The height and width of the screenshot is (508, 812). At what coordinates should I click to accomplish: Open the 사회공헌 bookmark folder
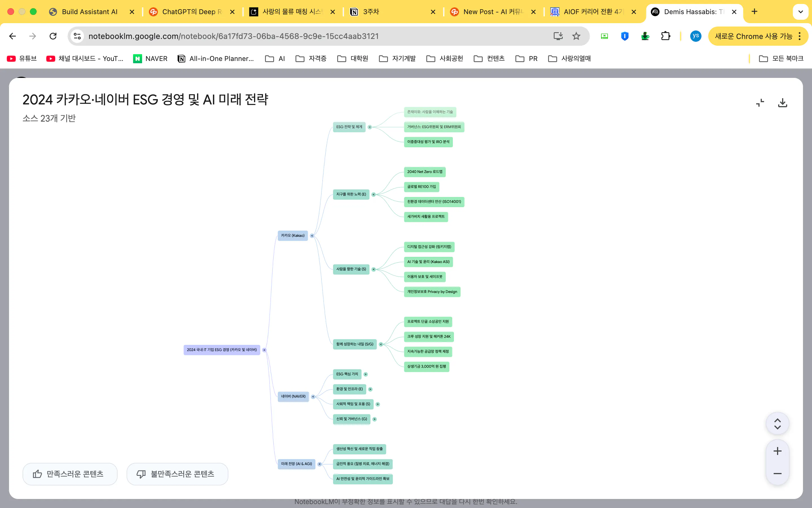[x=445, y=58]
